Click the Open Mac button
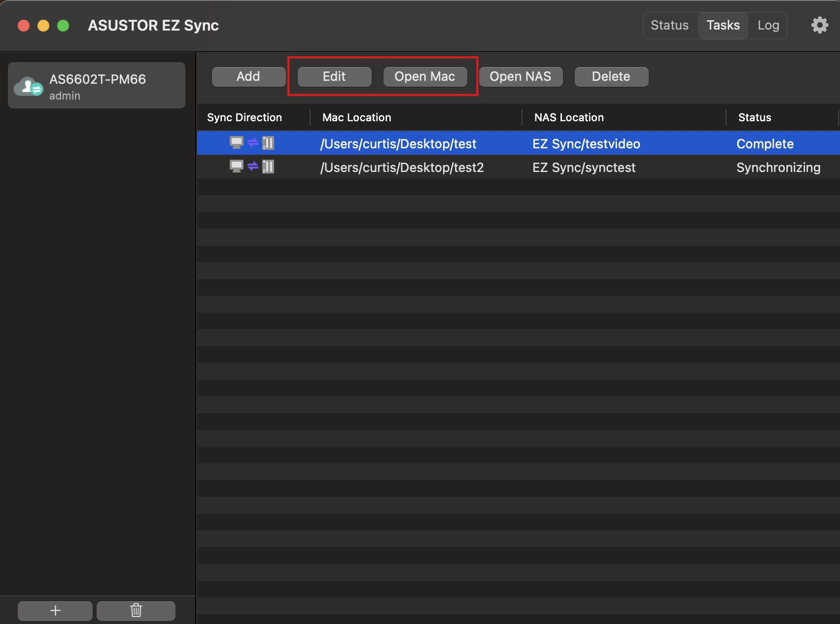This screenshot has width=840, height=624. pyautogui.click(x=425, y=76)
